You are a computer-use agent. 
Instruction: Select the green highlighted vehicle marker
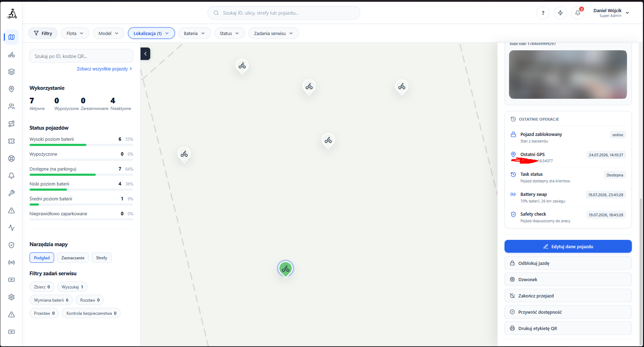286,269
